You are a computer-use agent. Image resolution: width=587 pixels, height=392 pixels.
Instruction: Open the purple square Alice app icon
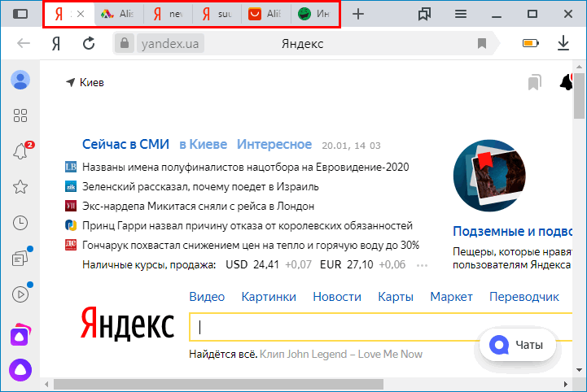click(20, 335)
